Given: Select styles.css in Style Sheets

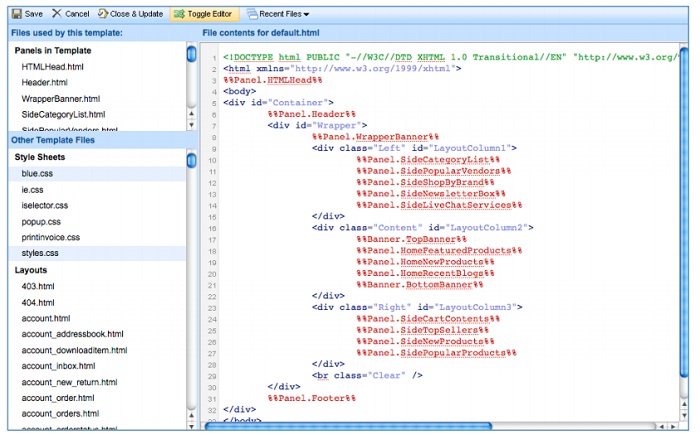Looking at the screenshot, I should (x=41, y=253).
